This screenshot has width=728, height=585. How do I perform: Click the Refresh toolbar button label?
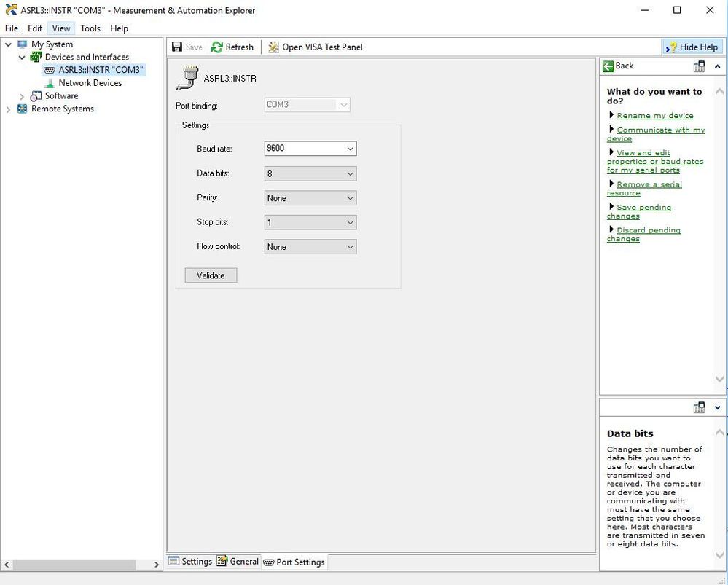(x=240, y=47)
